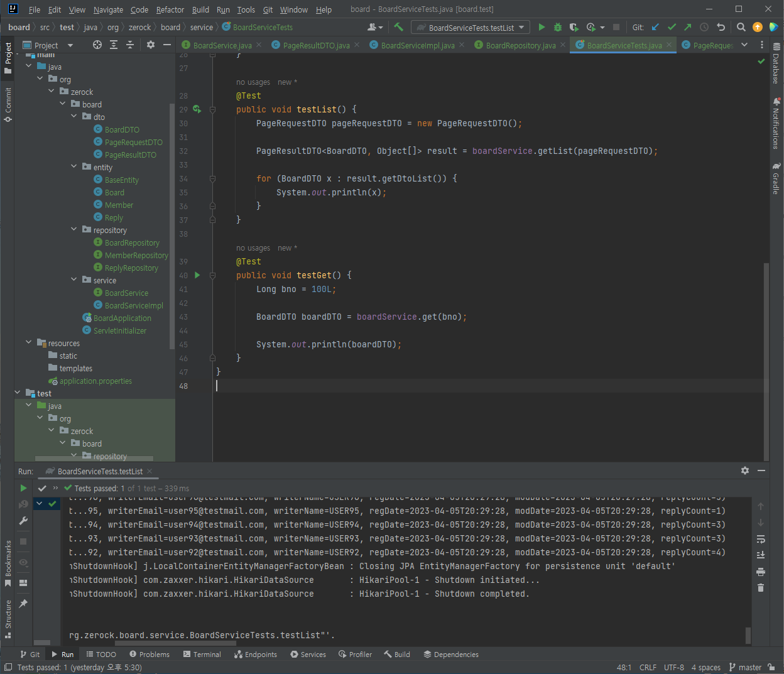Toggle the Structure side panel

pos(8,619)
